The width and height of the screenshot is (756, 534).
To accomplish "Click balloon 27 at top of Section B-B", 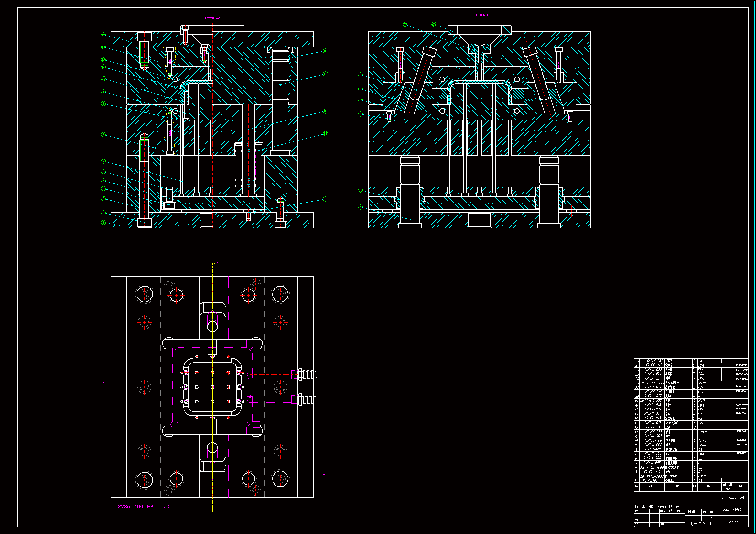I will (x=405, y=25).
